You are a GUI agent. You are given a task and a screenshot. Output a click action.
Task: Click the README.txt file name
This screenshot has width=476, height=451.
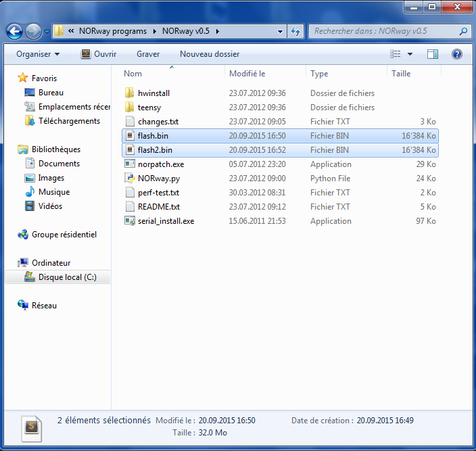pyautogui.click(x=159, y=207)
